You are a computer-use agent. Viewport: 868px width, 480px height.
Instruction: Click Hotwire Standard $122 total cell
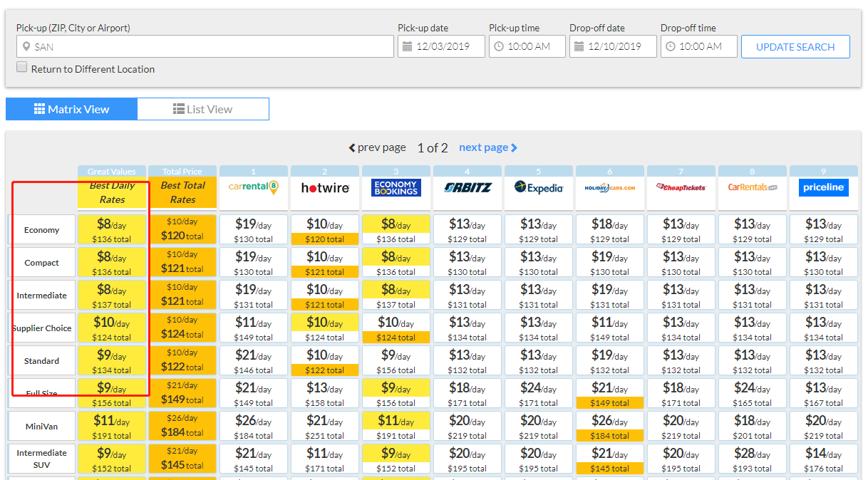coord(325,361)
